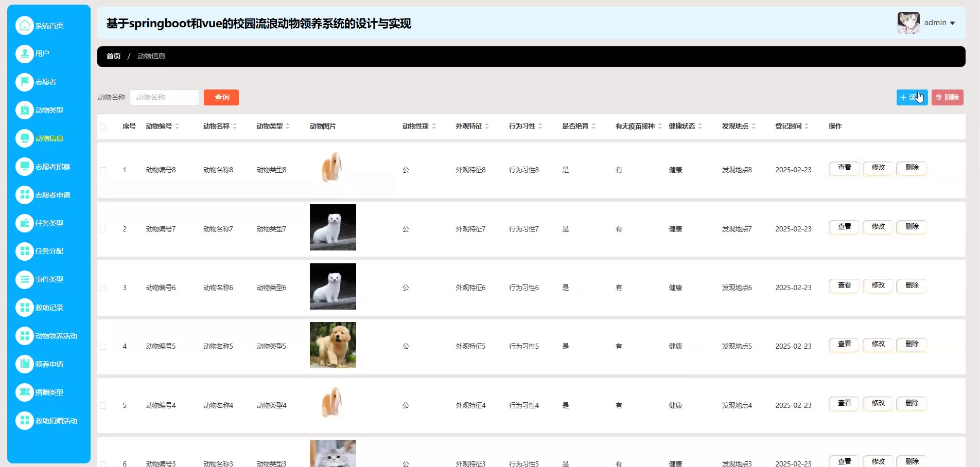
Task: Click the rabbit picture in row 动物编号4
Action: [333, 404]
